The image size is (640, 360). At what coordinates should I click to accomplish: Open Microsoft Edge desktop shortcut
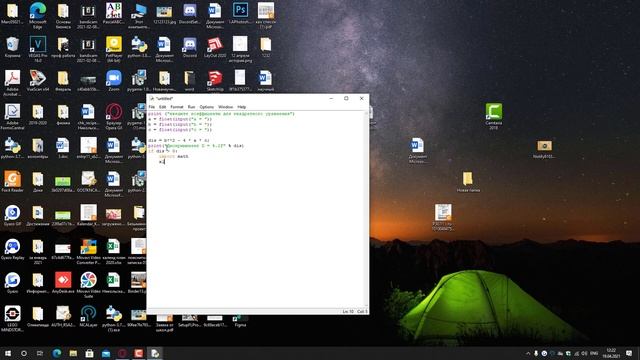click(38, 16)
